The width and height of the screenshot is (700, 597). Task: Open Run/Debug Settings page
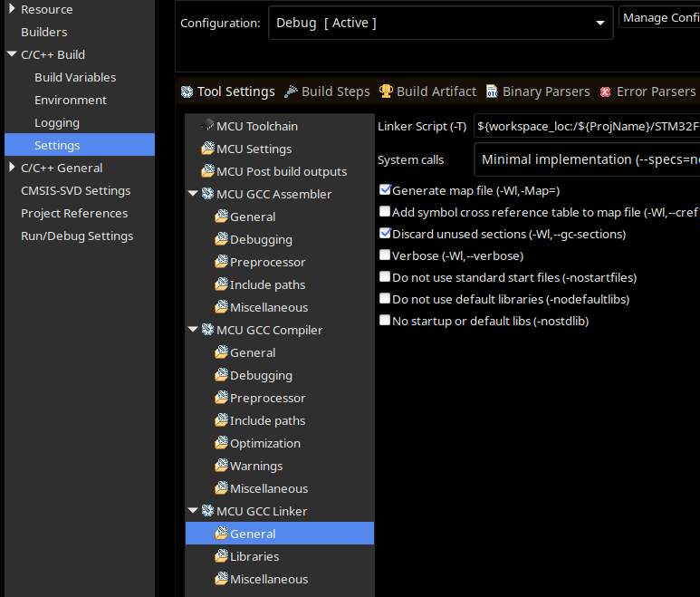click(x=77, y=236)
